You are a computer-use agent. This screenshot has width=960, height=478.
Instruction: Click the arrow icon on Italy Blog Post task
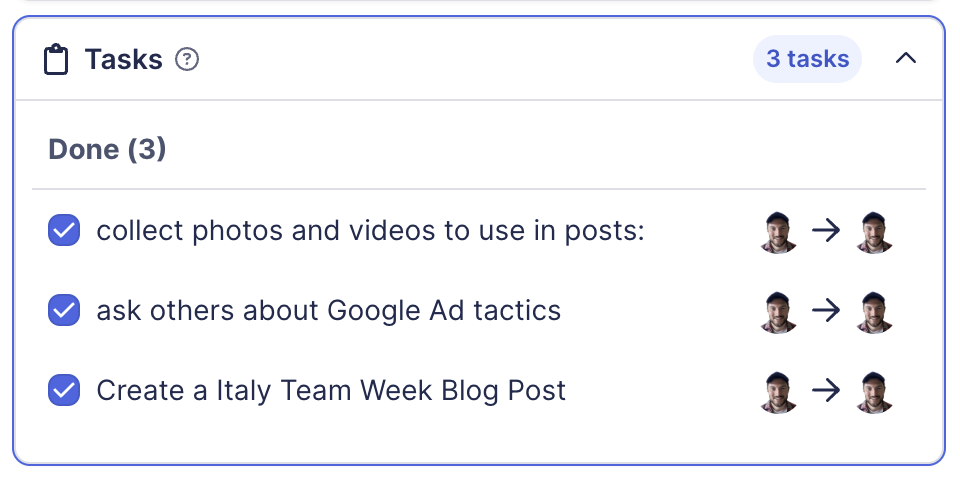point(826,391)
